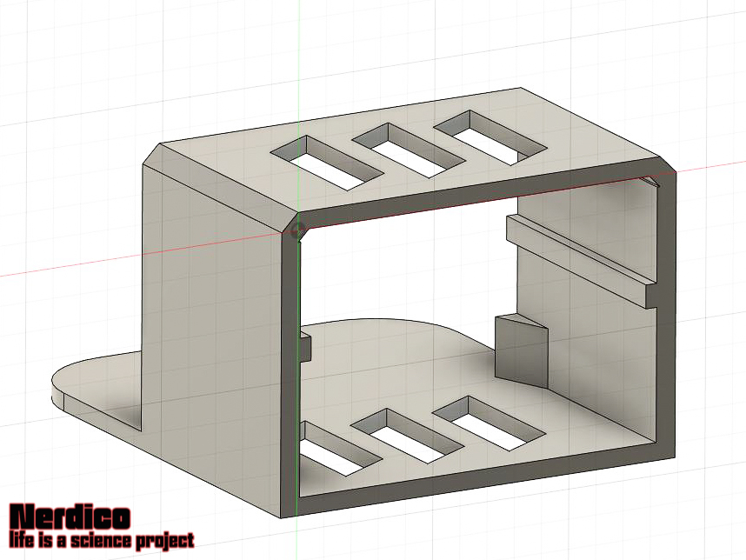Select the leftmost rectangular slot on the top face

tap(327, 163)
